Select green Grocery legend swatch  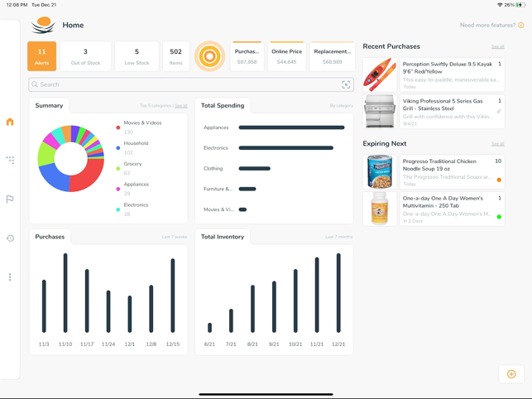[x=118, y=168]
